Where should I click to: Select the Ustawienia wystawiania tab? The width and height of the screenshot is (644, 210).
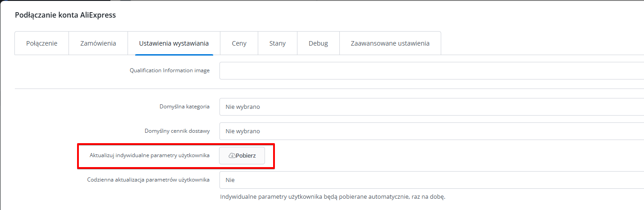(174, 43)
